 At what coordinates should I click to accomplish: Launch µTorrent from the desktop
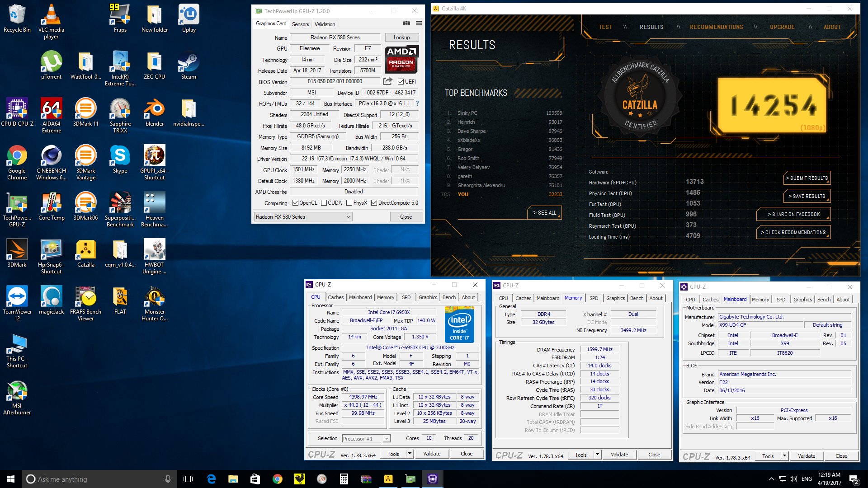51,65
